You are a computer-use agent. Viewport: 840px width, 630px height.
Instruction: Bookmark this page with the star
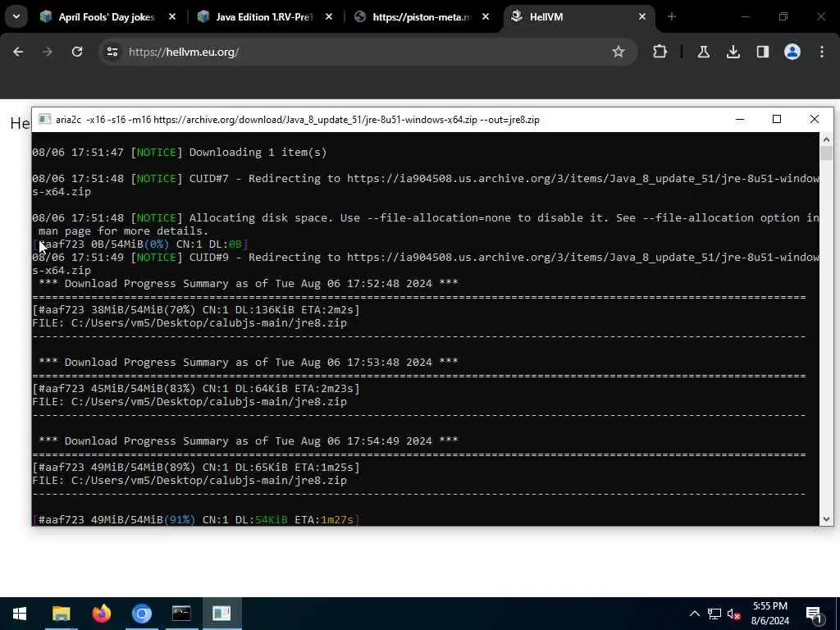[x=619, y=52]
